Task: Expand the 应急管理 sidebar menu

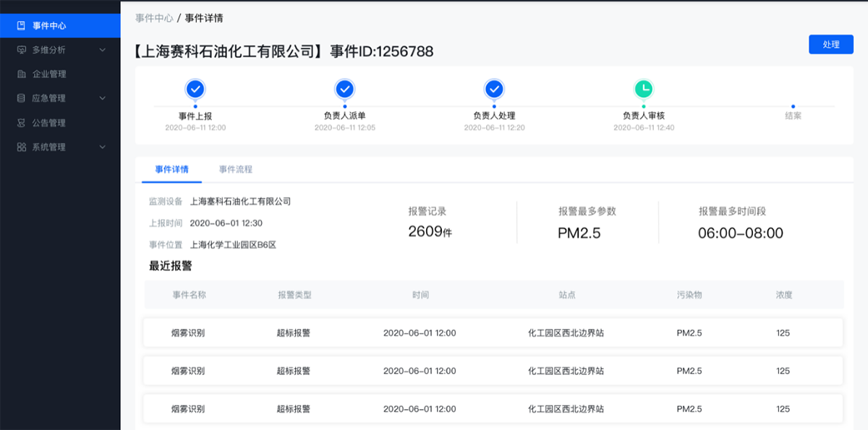Action: click(x=101, y=98)
